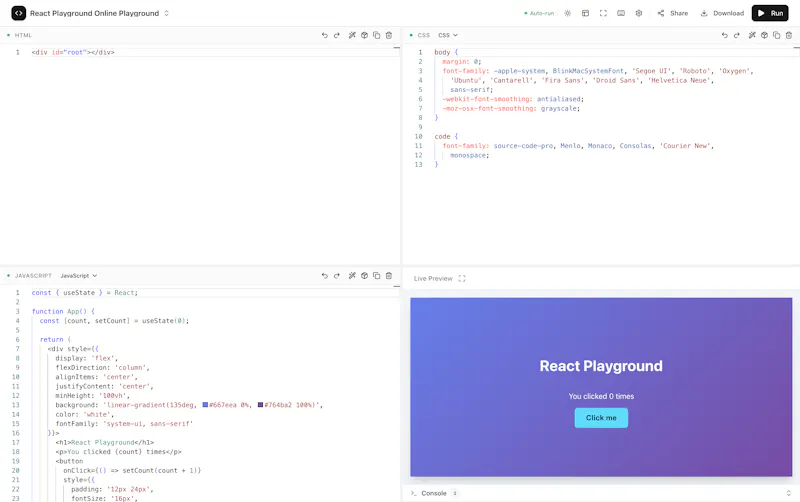Clear HTML panel with trash icon
The image size is (800, 502).
tap(389, 35)
